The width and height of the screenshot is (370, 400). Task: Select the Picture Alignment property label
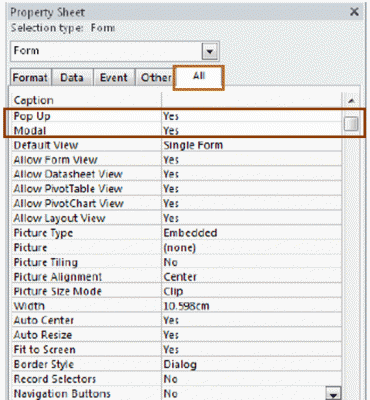58,277
